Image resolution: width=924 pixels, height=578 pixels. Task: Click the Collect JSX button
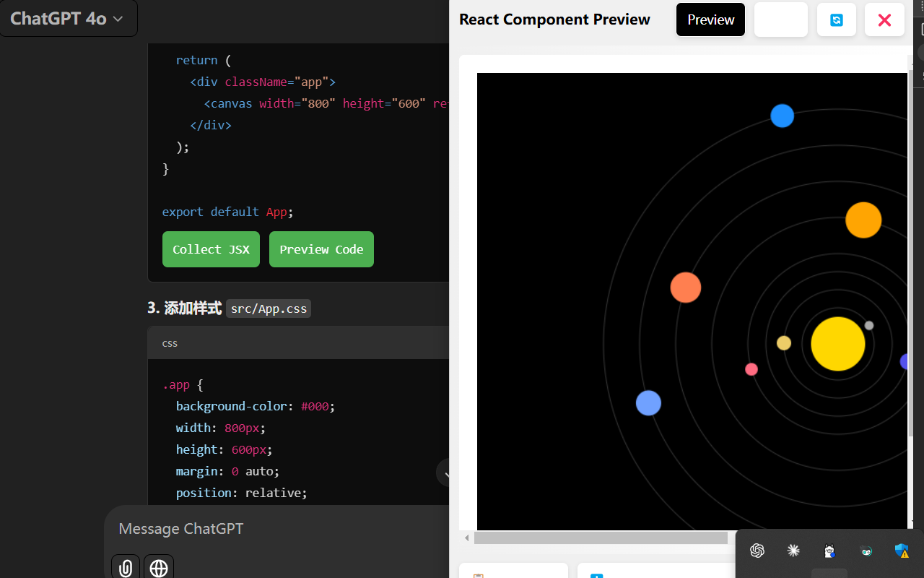[211, 249]
